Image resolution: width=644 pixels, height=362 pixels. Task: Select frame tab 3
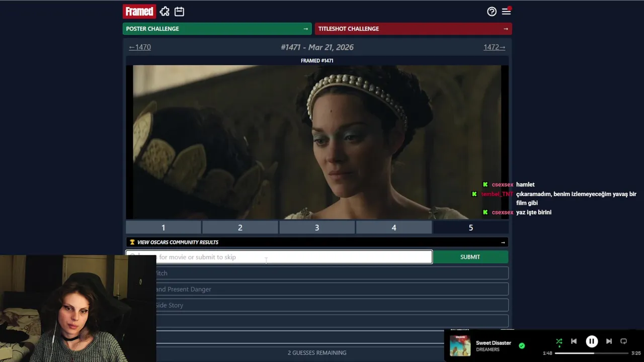click(317, 228)
